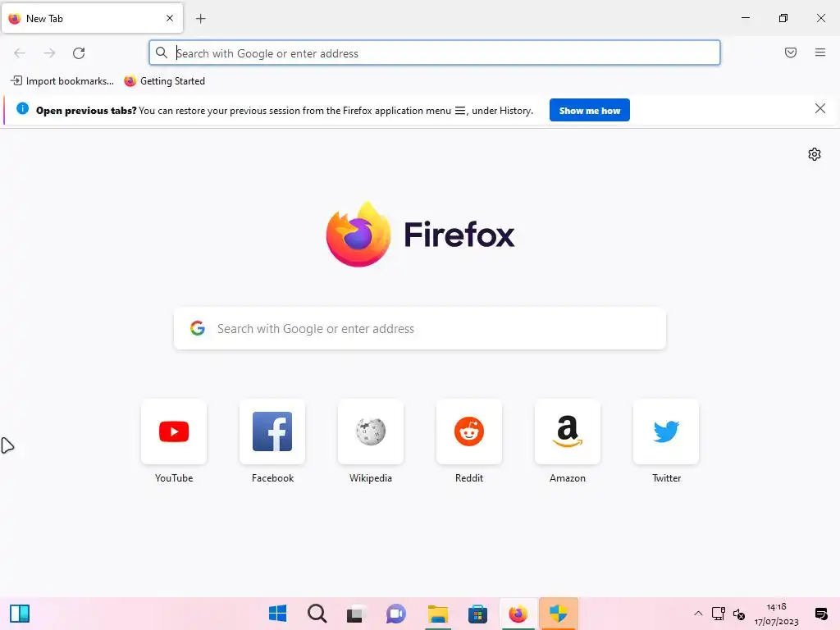Open Chat app on taskbar
The image size is (840, 630).
point(396,614)
